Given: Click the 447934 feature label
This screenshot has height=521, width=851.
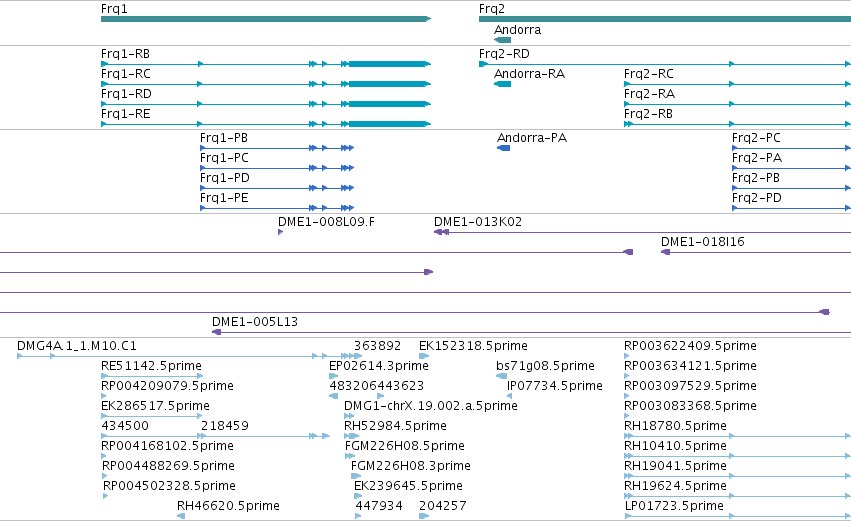Looking at the screenshot, I should (x=379, y=506).
